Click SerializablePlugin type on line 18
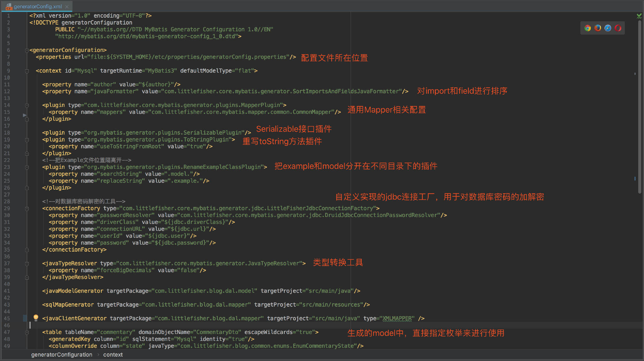Viewport: 644px width, 361px height. tap(164, 133)
